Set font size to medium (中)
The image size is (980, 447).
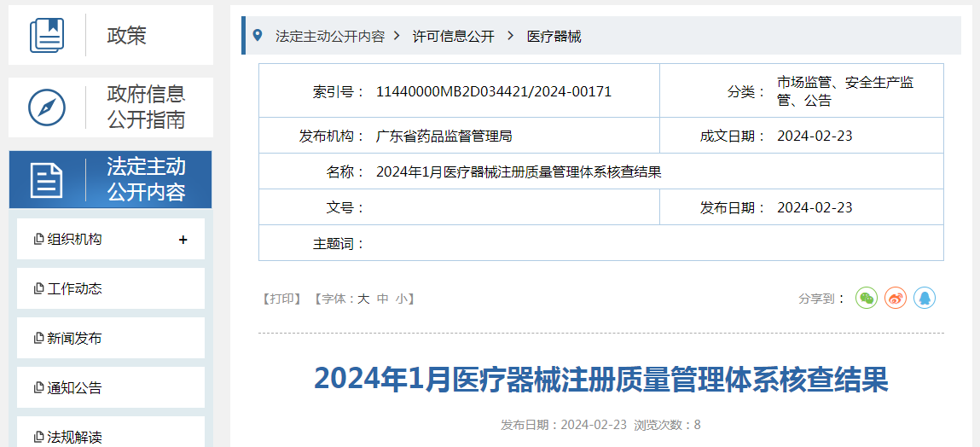coord(383,299)
